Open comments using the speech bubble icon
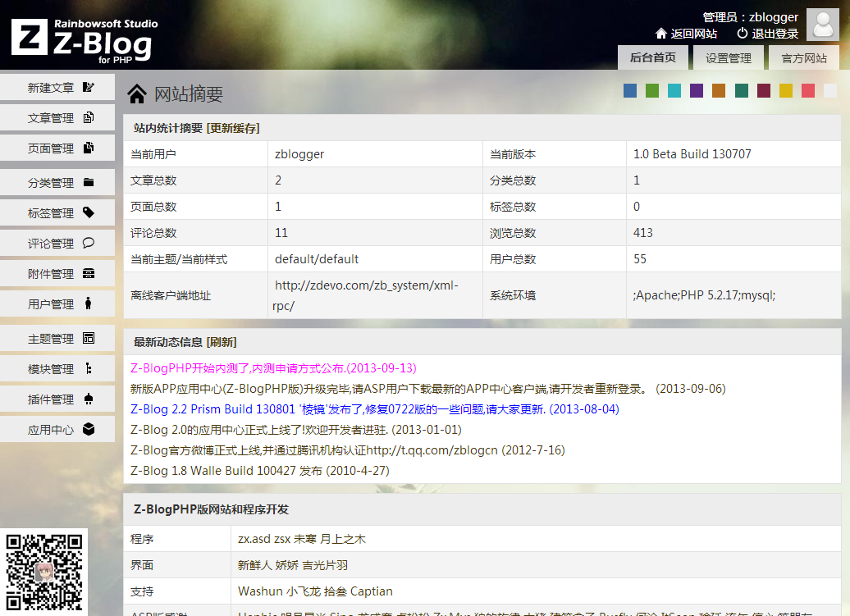850x616 pixels. tap(90, 243)
